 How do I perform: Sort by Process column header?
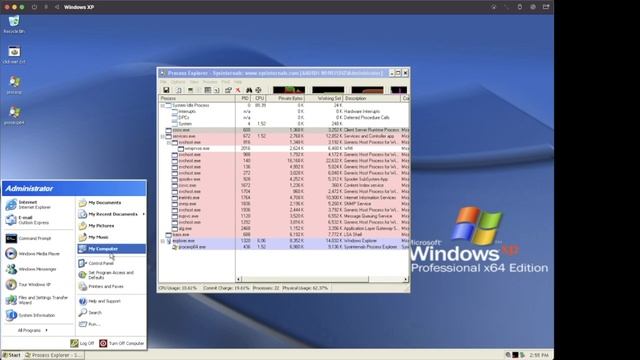point(197,98)
